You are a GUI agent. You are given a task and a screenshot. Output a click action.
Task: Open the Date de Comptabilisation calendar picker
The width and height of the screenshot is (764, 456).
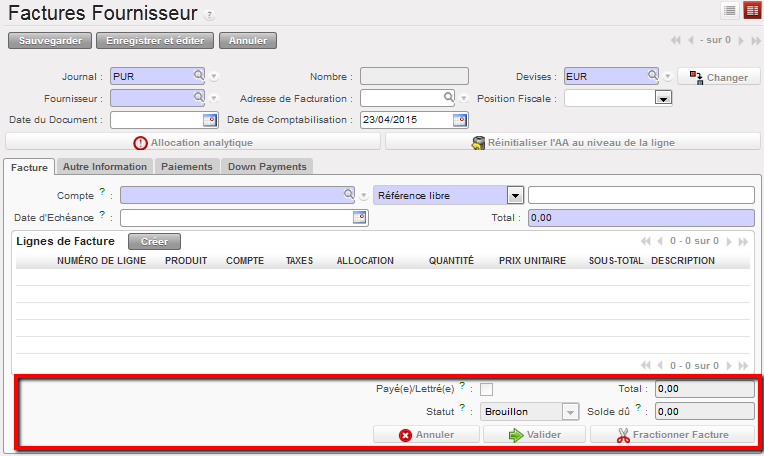tap(459, 120)
